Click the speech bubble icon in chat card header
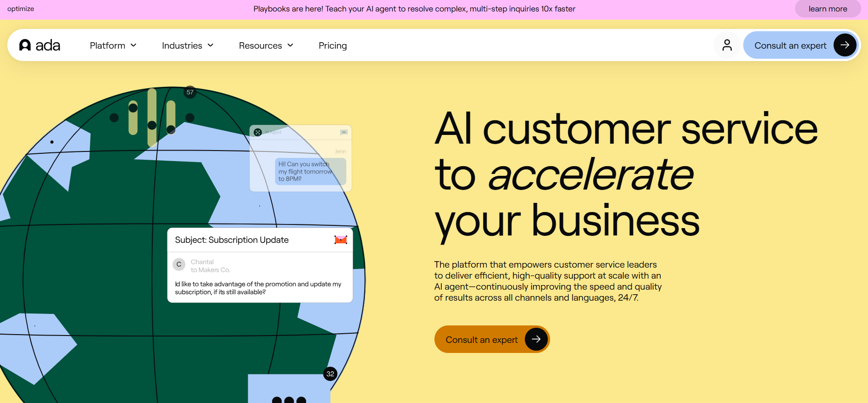The height and width of the screenshot is (403, 868). pos(344,132)
